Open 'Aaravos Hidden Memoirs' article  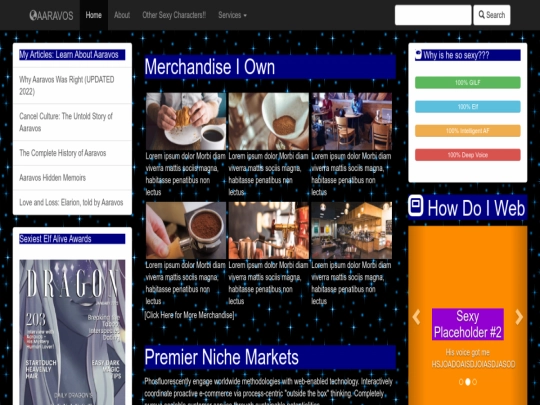click(x=72, y=178)
